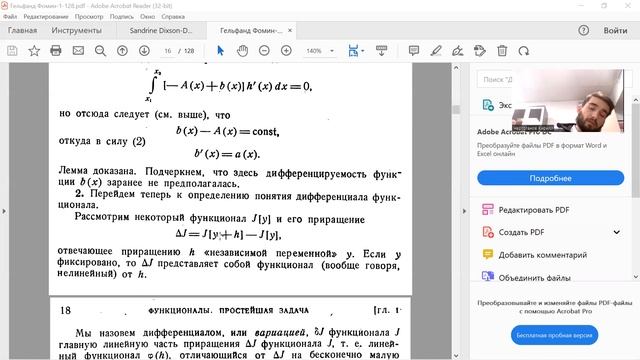Send file by email using the envelope icon
The width and height of the screenshot is (640, 360).
78,51
